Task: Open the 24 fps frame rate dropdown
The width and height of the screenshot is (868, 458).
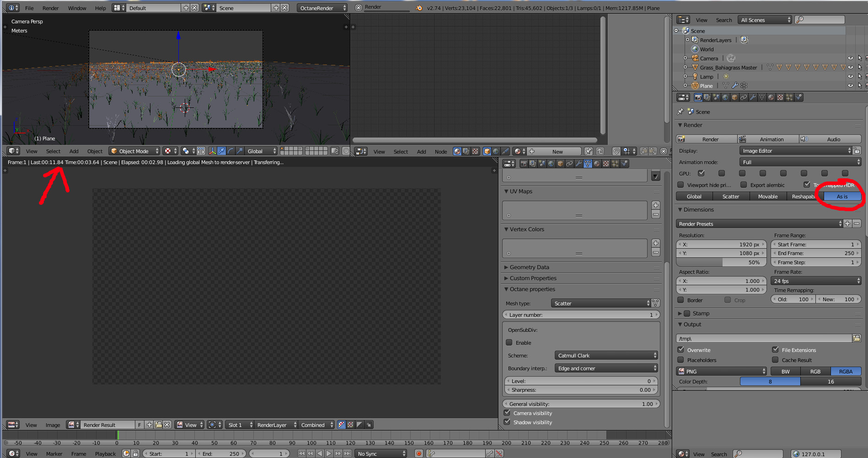Action: [x=816, y=281]
